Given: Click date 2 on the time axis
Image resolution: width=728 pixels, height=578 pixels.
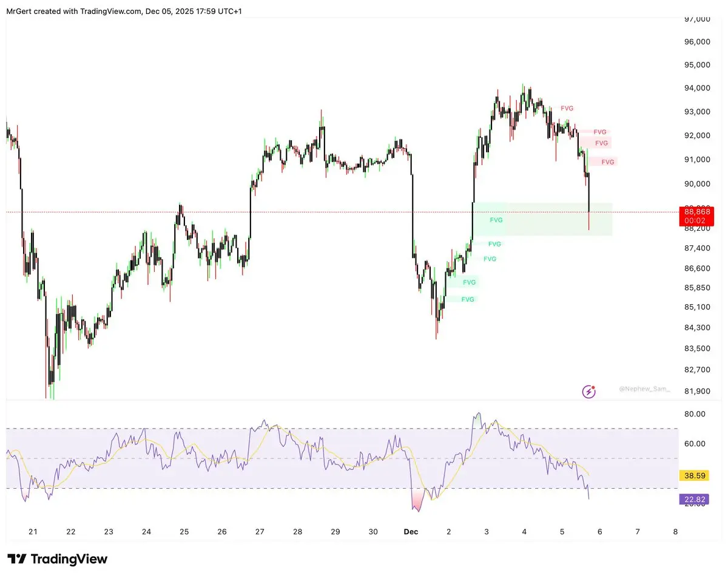Looking at the screenshot, I should pyautogui.click(x=449, y=531).
